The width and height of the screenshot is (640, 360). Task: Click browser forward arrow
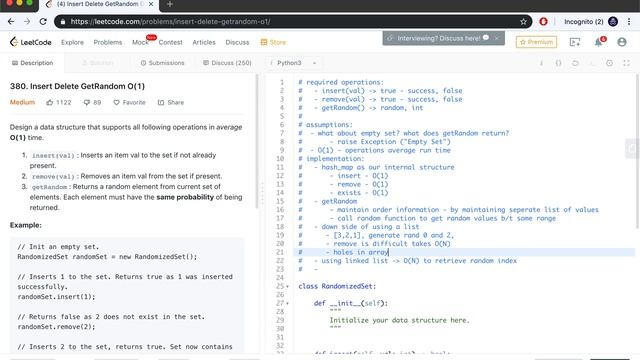[27, 22]
